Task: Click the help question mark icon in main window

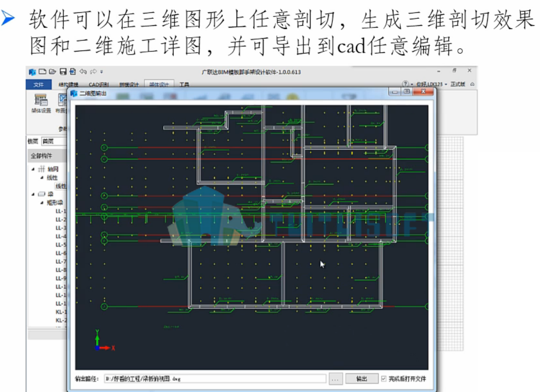Action: tap(405, 84)
